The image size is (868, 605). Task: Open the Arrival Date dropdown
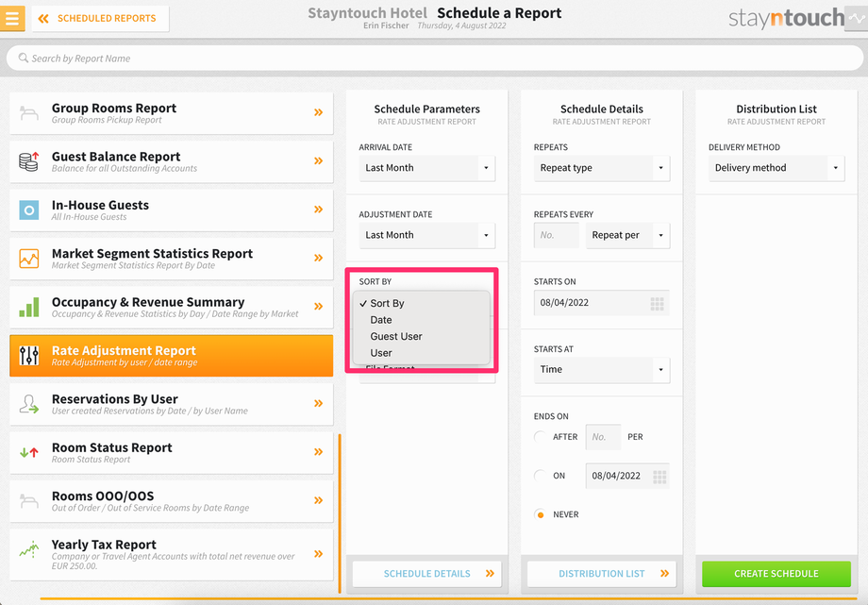click(x=426, y=168)
